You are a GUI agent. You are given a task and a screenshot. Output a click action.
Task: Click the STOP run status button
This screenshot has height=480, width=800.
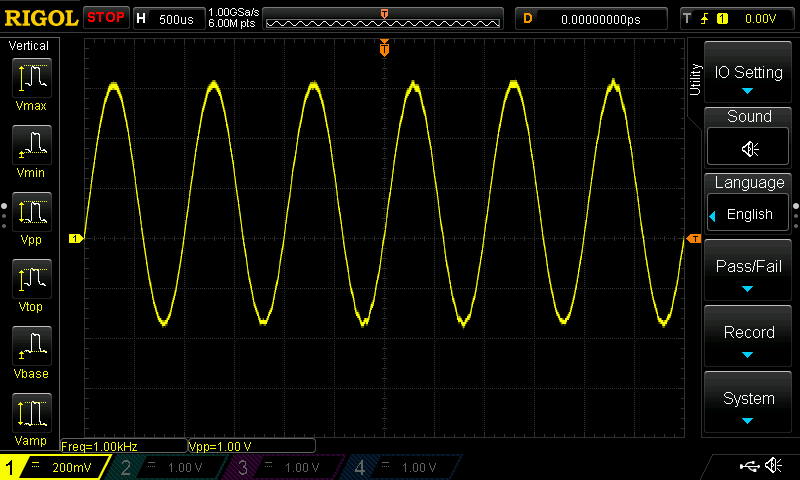click(105, 18)
